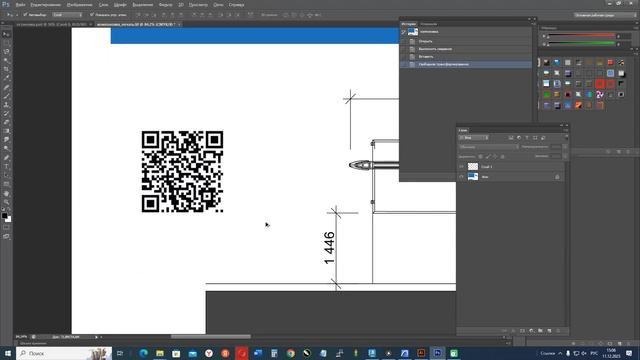Viewport: 640px width, 360px height.
Task: Select the Eyedropper tool
Action: tap(6, 78)
